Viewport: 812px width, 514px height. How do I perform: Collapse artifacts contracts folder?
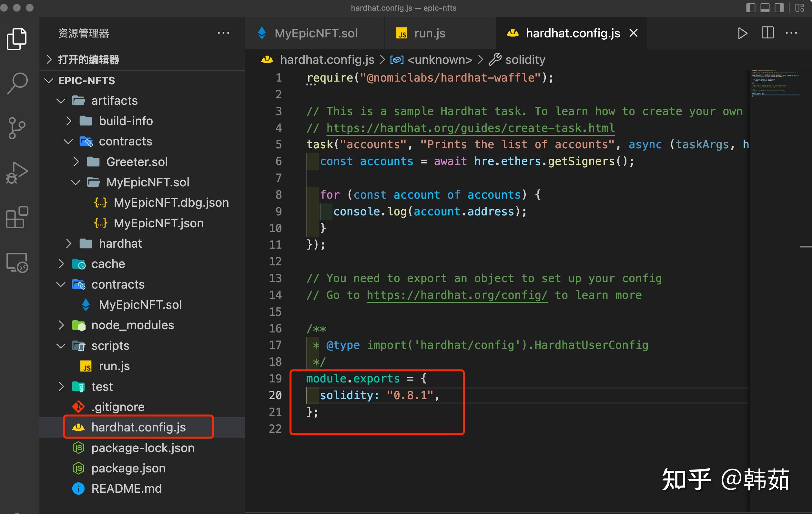click(142, 142)
